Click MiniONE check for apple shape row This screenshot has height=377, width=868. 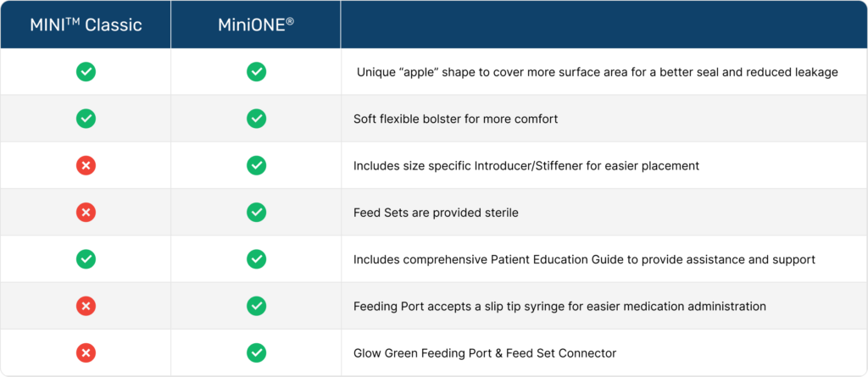[x=256, y=72]
